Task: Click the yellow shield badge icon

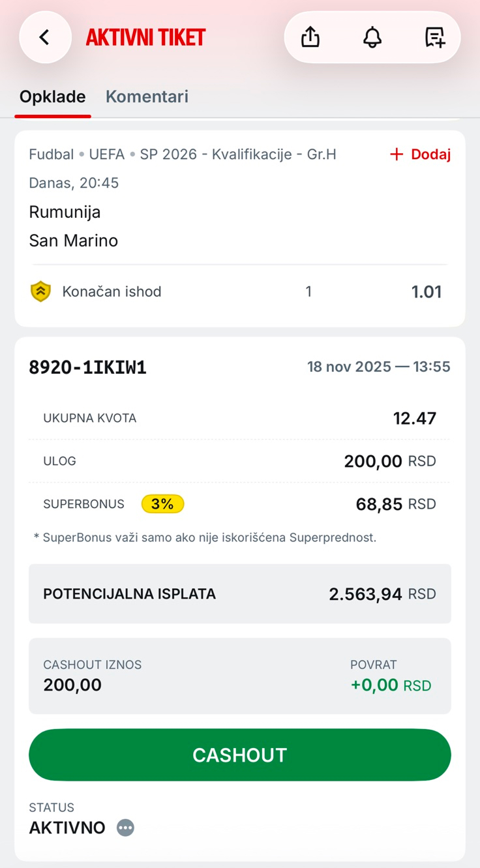Action: [40, 292]
